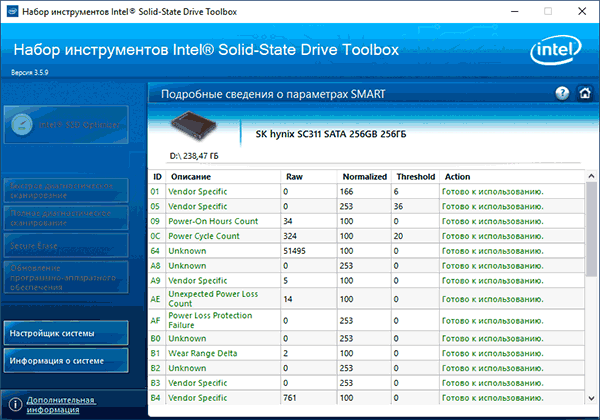
Task: Click the SMART details panel title
Action: [273, 94]
